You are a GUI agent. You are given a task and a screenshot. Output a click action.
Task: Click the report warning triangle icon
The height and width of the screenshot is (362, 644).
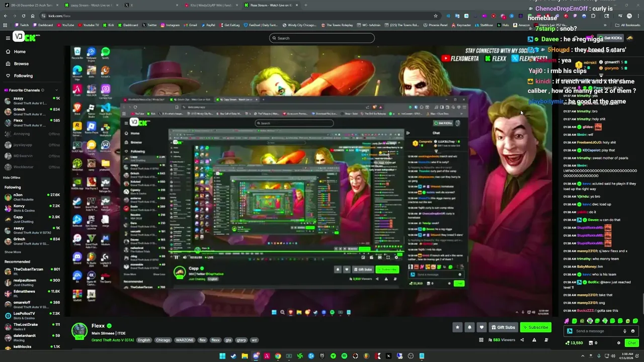(x=534, y=340)
